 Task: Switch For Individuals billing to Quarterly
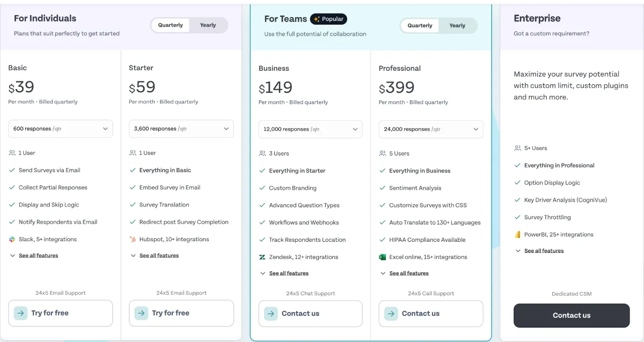[x=170, y=25]
